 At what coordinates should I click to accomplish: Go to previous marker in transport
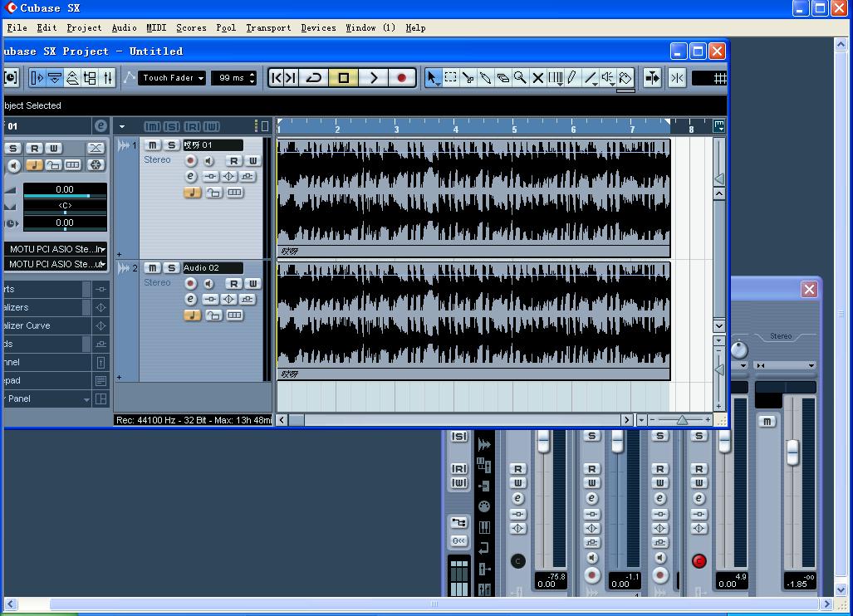coord(277,78)
